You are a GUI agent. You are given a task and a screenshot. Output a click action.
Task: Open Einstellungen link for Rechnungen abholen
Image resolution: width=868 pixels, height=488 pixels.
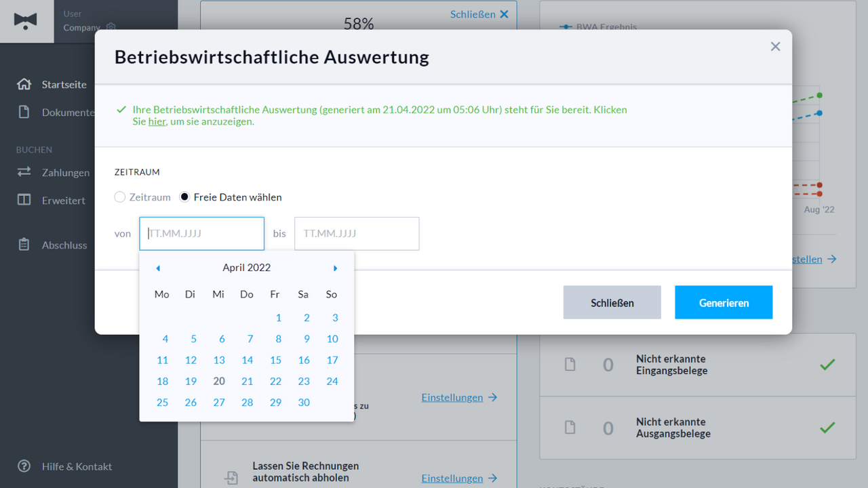(x=460, y=478)
